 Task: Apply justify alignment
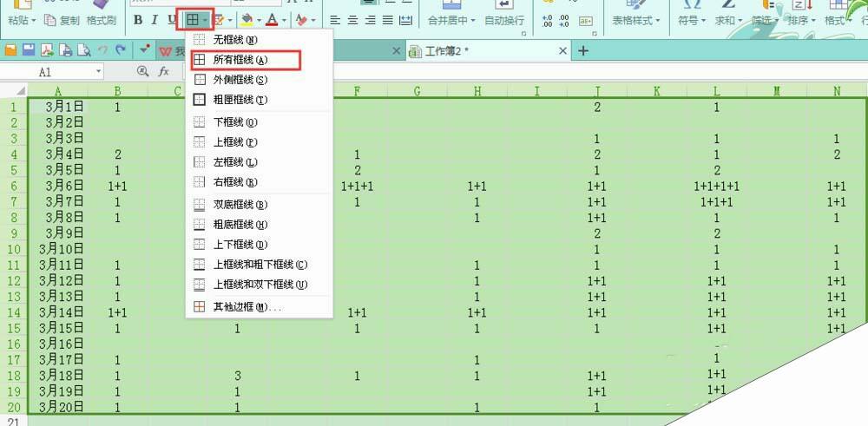388,21
